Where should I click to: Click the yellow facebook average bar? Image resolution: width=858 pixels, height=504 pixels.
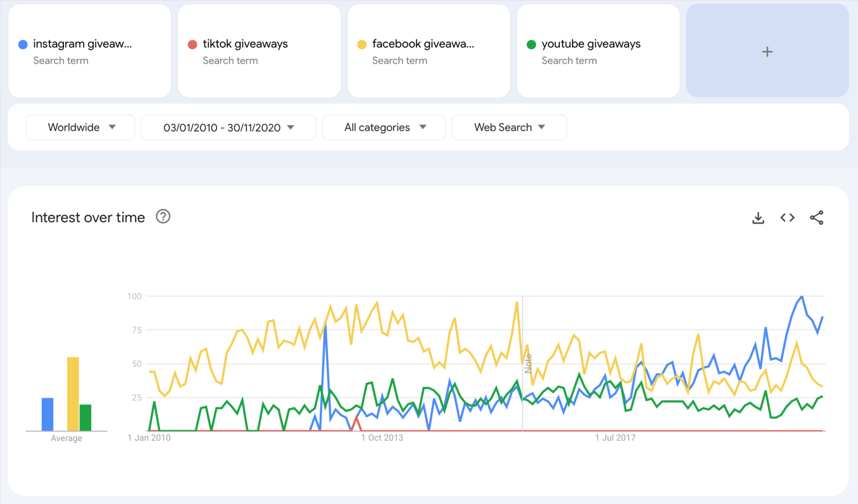click(x=73, y=394)
